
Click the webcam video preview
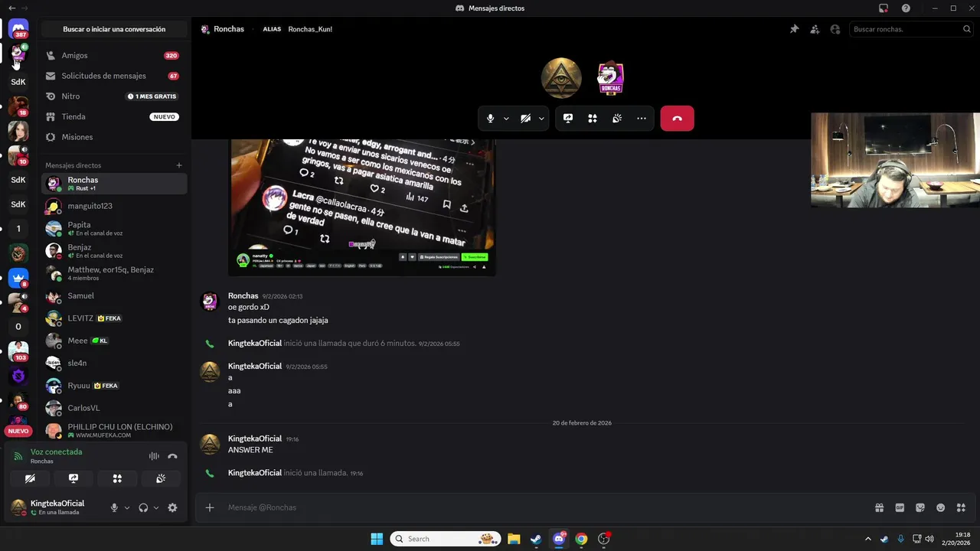[x=895, y=160]
